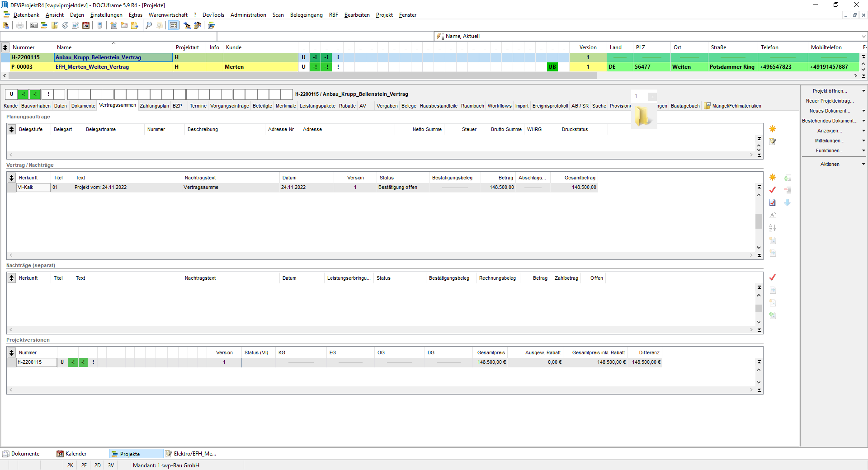Click the orange star icon beside Planungsaufträge
This screenshot has width=868, height=470.
[773, 129]
